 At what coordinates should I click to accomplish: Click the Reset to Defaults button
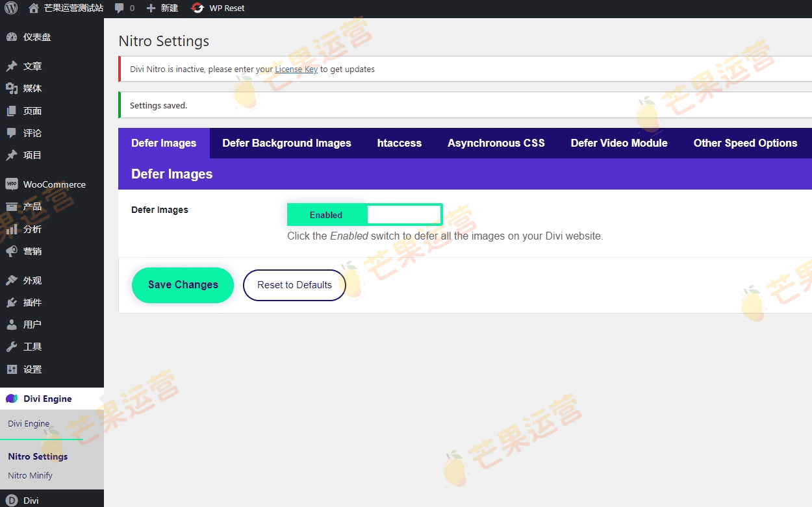tap(294, 285)
